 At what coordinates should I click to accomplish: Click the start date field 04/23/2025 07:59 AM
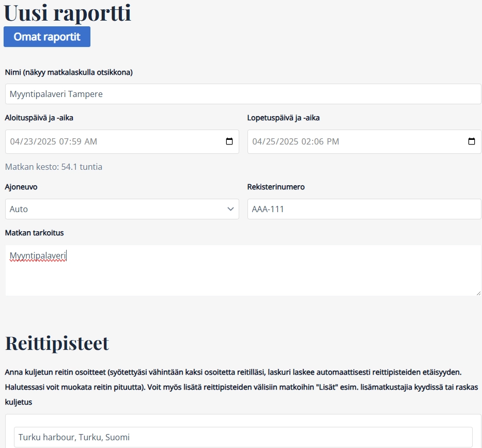click(x=122, y=141)
